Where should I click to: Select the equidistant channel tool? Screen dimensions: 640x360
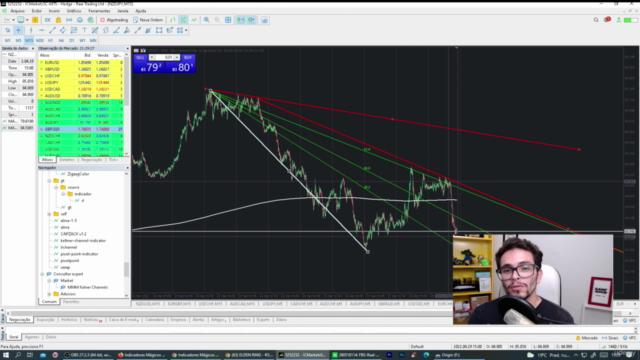[63, 30]
